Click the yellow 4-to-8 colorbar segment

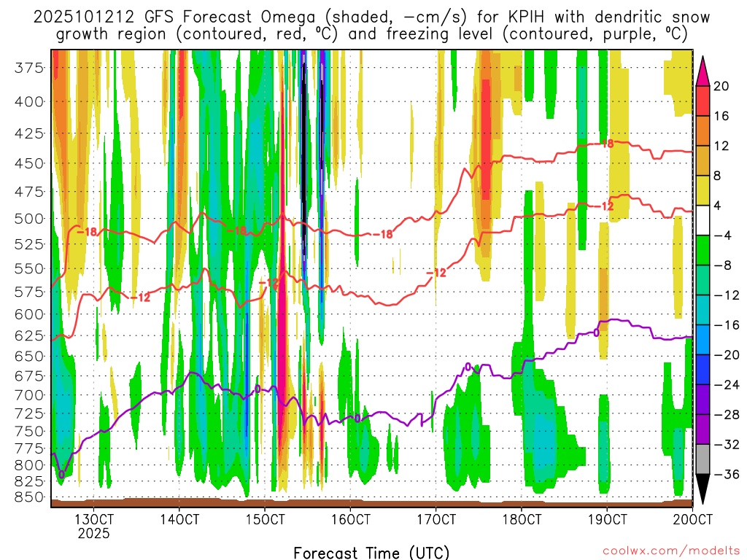click(703, 190)
